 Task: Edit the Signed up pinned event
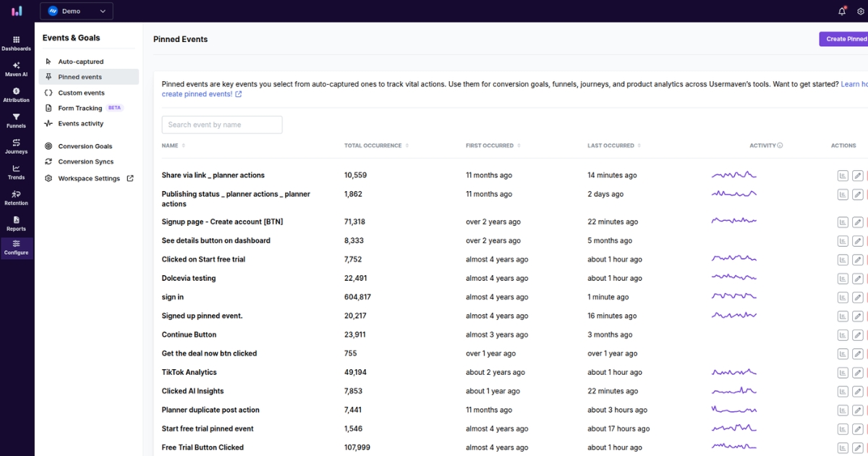click(x=857, y=316)
